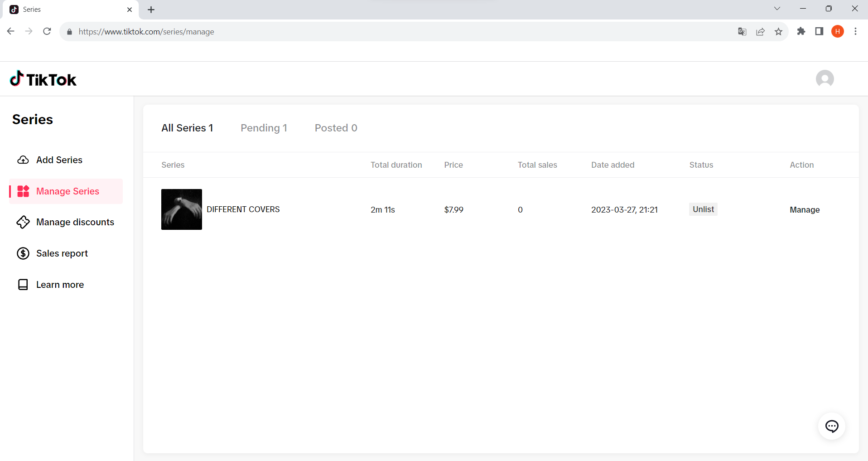
Task: Click the translate page icon
Action: coord(742,32)
